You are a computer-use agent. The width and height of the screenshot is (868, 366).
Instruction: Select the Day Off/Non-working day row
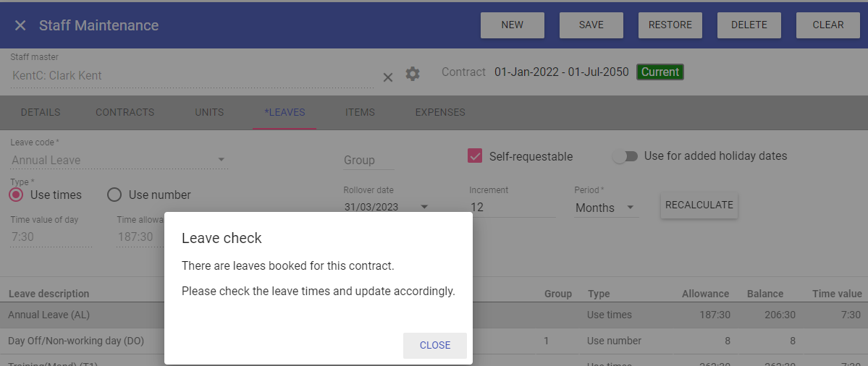click(434, 341)
